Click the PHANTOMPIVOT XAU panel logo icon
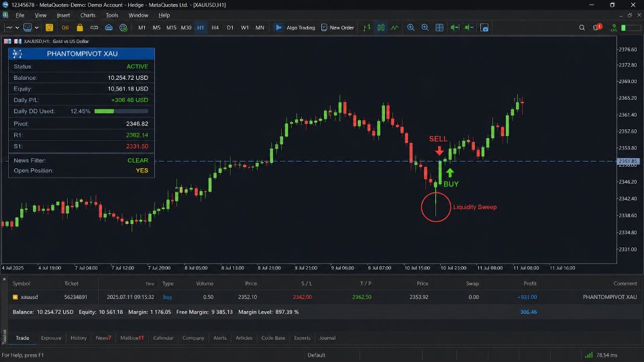644x362 pixels. pyautogui.click(x=17, y=54)
